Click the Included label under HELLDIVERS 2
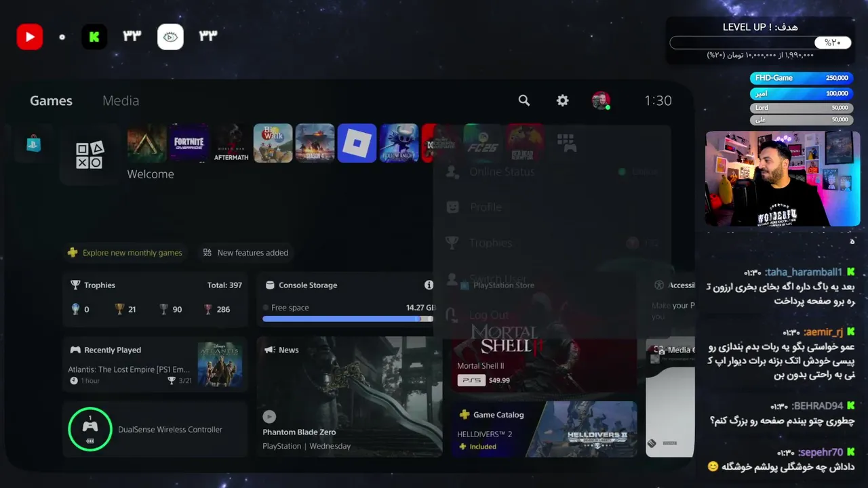 (x=483, y=447)
